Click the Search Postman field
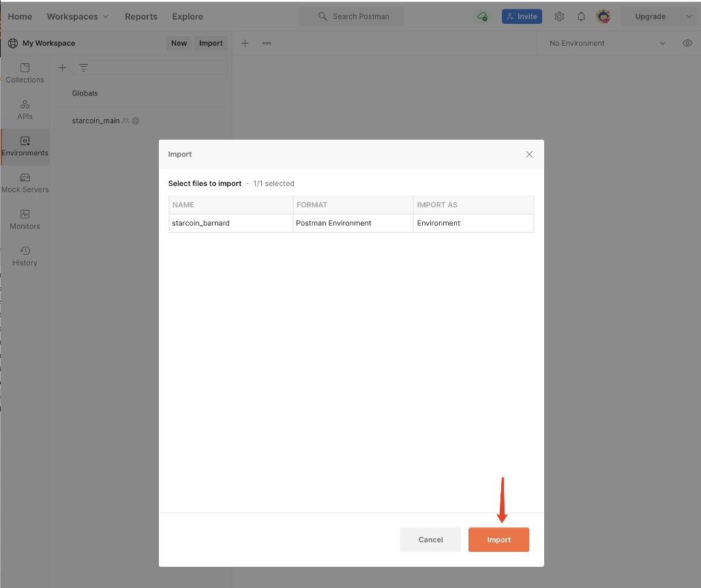The image size is (701, 588). pos(351,16)
